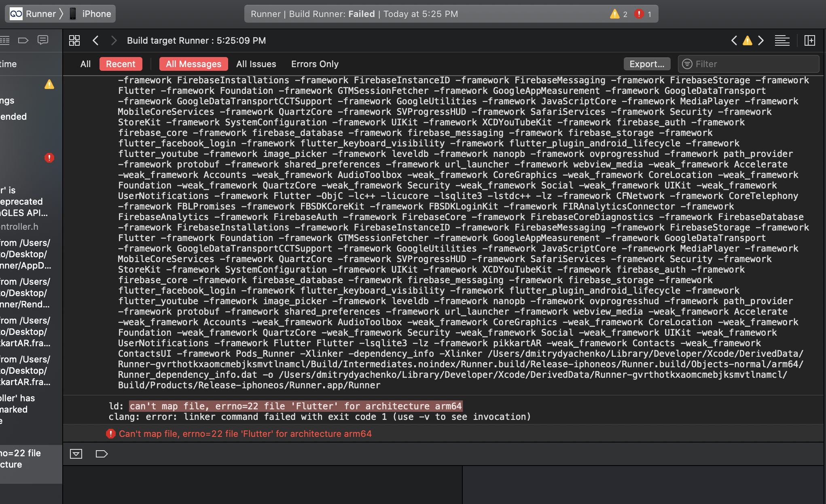Select the warning entry in navigator sidebar
Viewport: 826px width, 504px height.
click(x=49, y=84)
